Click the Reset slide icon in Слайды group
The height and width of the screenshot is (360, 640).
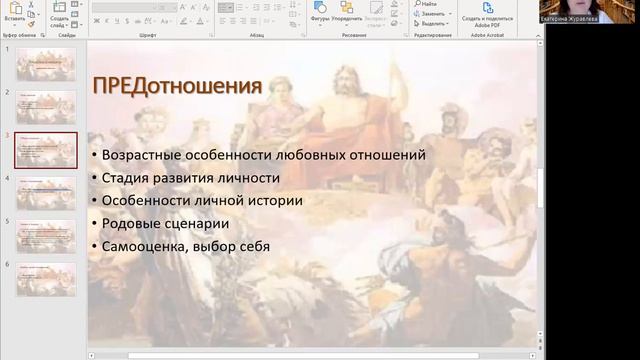[75, 15]
